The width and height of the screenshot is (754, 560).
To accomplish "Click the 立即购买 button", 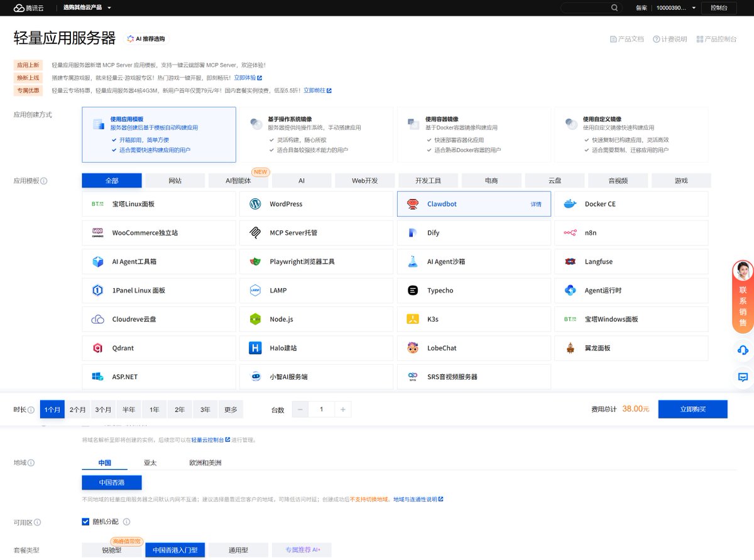I will (x=692, y=409).
